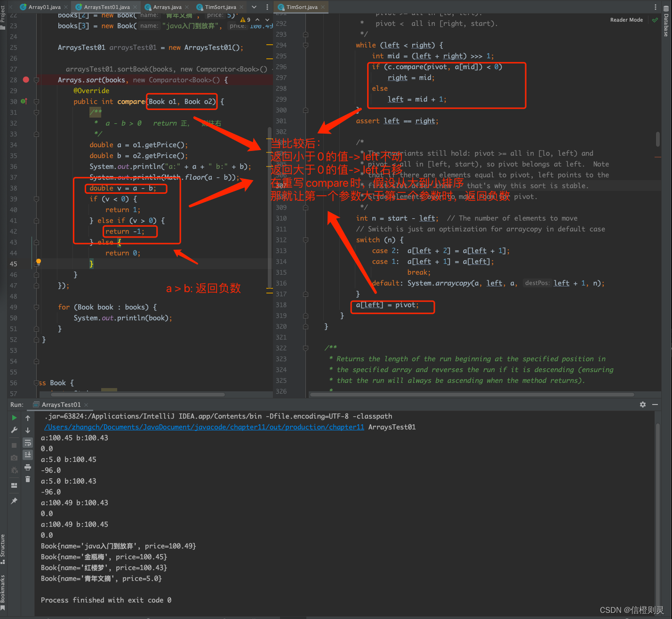Image resolution: width=672 pixels, height=619 pixels.
Task: Jump to previous highlighted problem arrow
Action: tap(257, 20)
